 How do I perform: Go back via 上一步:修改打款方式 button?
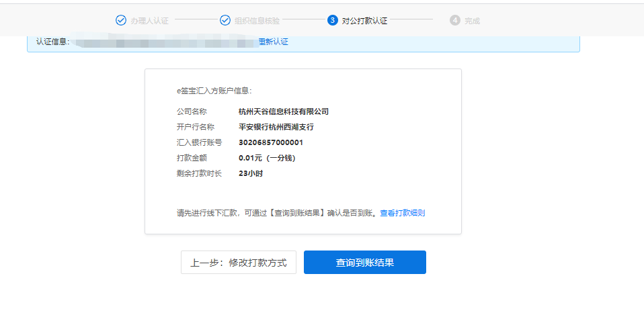click(238, 263)
